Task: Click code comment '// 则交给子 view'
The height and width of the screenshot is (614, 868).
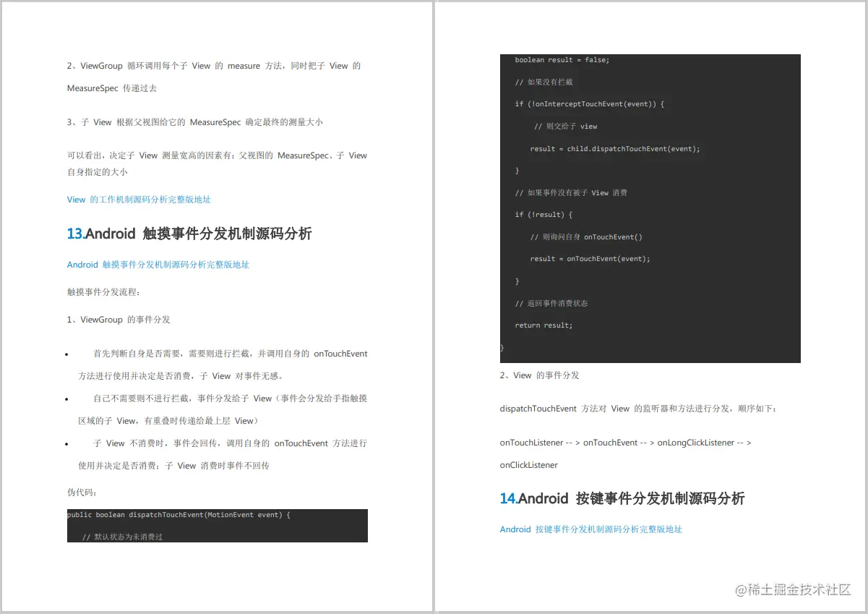Action: pyautogui.click(x=565, y=126)
